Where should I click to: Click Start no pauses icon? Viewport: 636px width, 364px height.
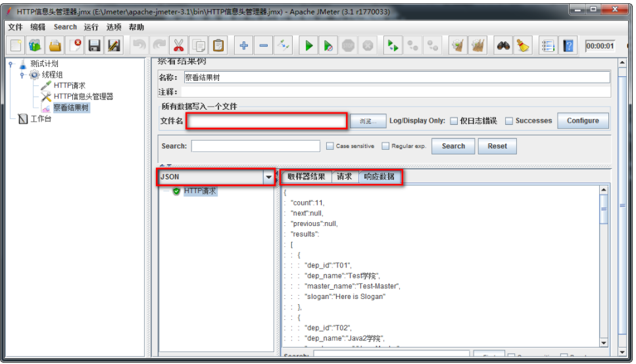[x=328, y=45]
